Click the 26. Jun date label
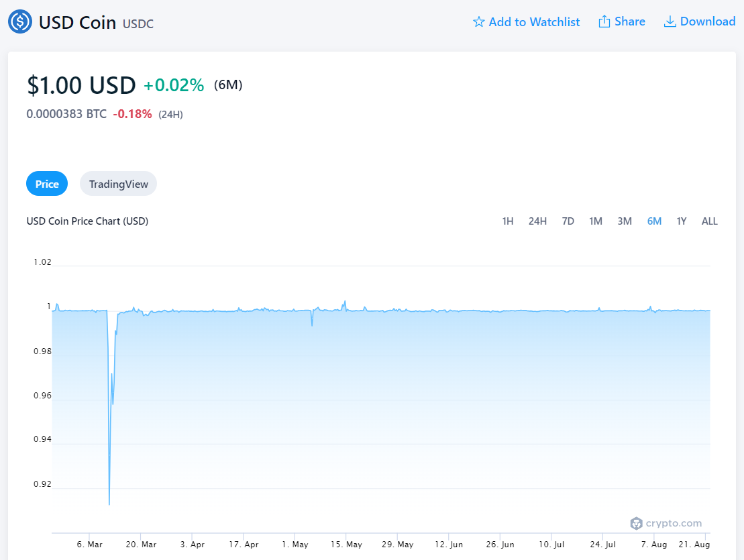The width and height of the screenshot is (744, 560). 500,545
